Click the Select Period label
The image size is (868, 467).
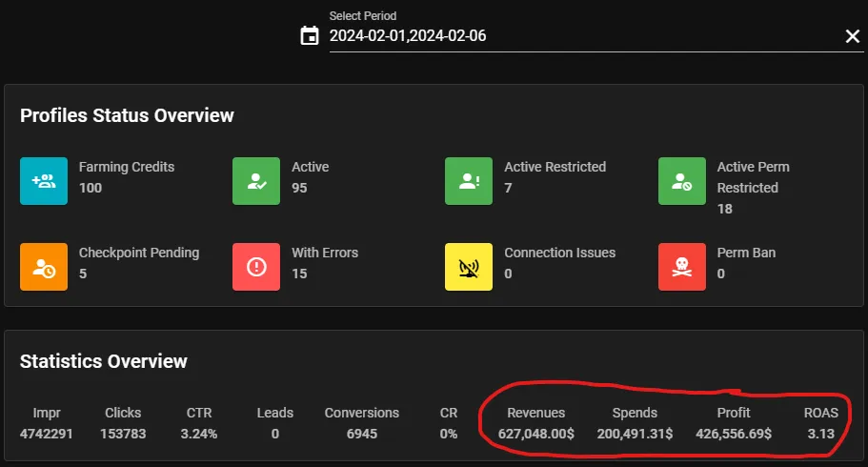click(363, 16)
